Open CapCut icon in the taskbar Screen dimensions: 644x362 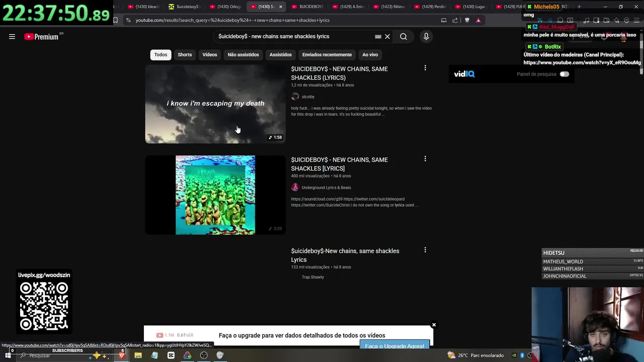171,355
